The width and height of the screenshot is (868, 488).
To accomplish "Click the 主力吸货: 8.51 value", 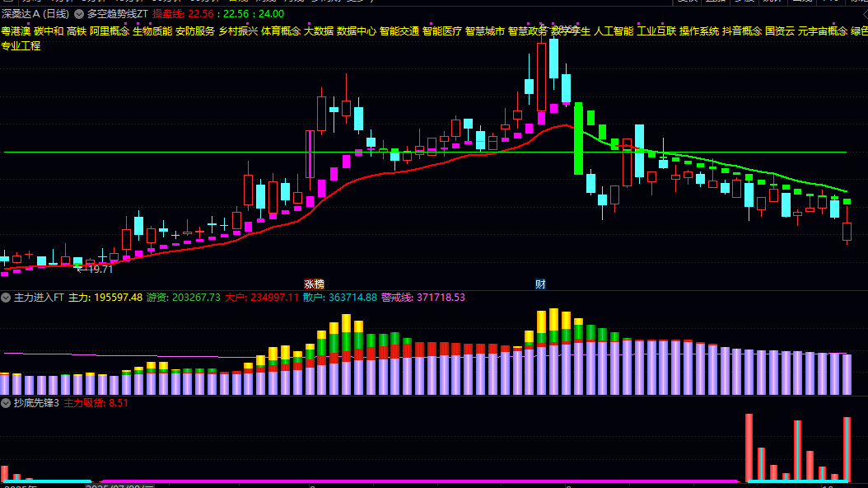I will coord(96,403).
